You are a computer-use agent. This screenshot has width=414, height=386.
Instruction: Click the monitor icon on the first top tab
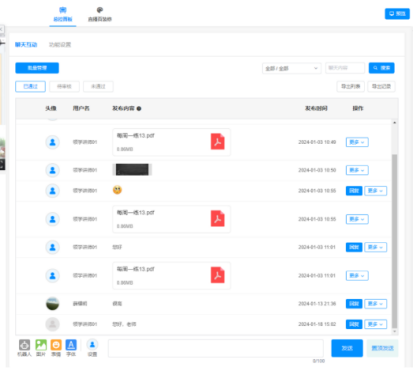[x=63, y=10]
